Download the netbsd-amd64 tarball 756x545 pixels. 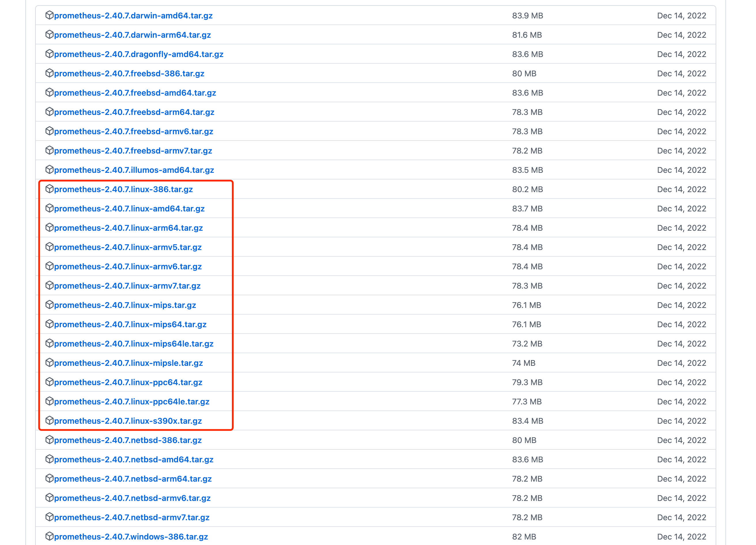[134, 460]
